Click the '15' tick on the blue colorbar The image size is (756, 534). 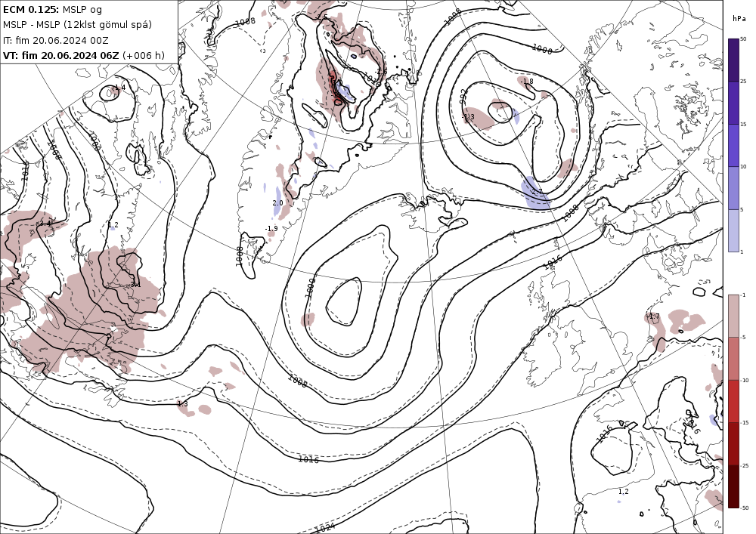click(x=743, y=125)
